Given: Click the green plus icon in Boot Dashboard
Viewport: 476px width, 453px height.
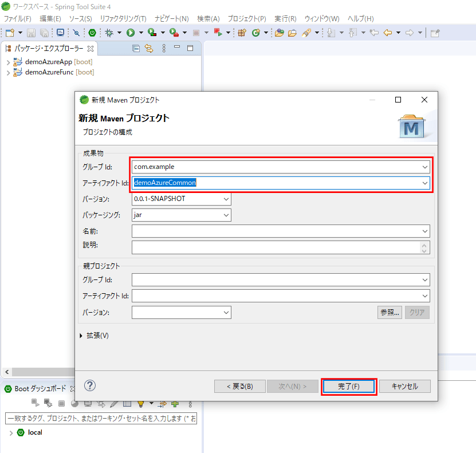Looking at the screenshot, I should coord(175,403).
